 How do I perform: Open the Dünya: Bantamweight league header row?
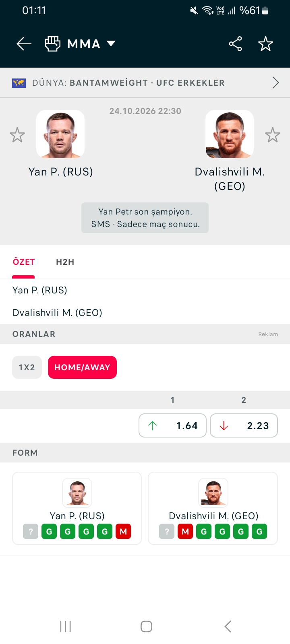(x=145, y=83)
